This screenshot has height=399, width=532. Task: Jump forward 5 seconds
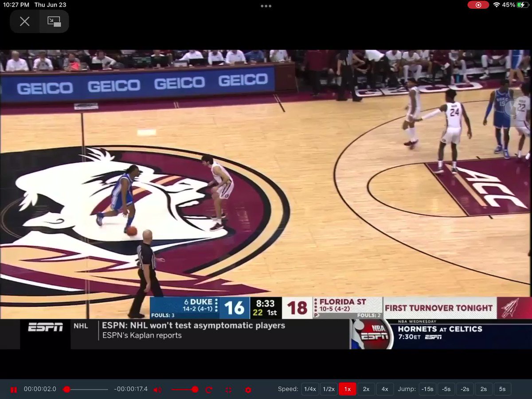tap(502, 389)
